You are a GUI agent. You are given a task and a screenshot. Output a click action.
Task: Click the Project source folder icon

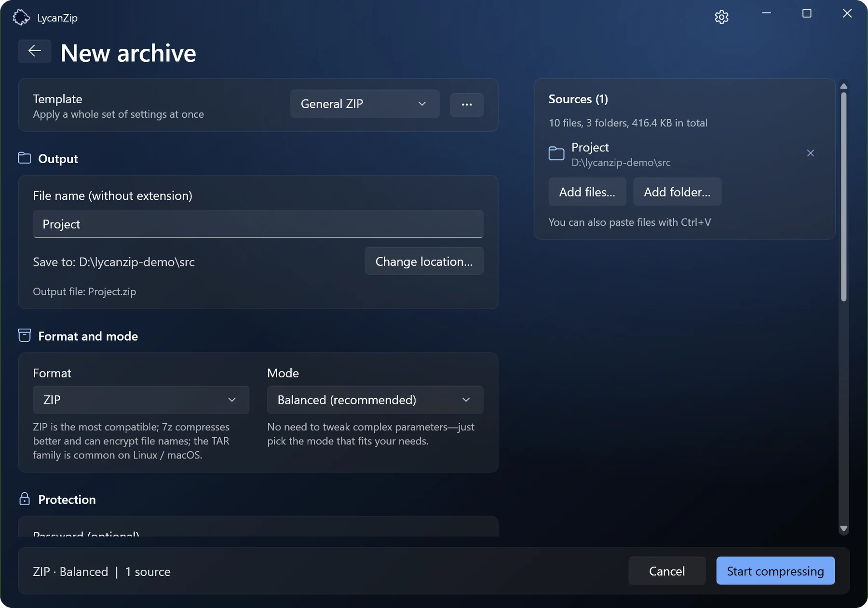pos(556,153)
